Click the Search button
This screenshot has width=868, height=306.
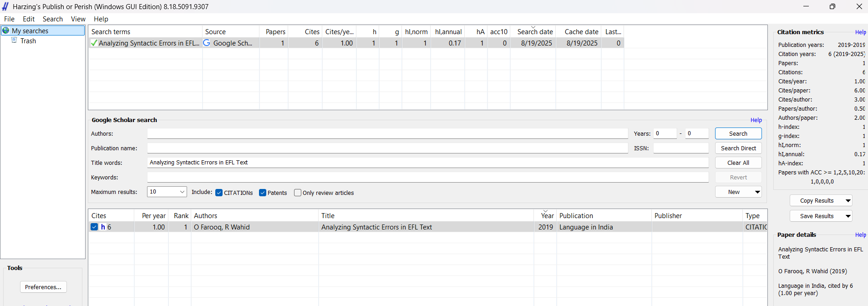[738, 133]
